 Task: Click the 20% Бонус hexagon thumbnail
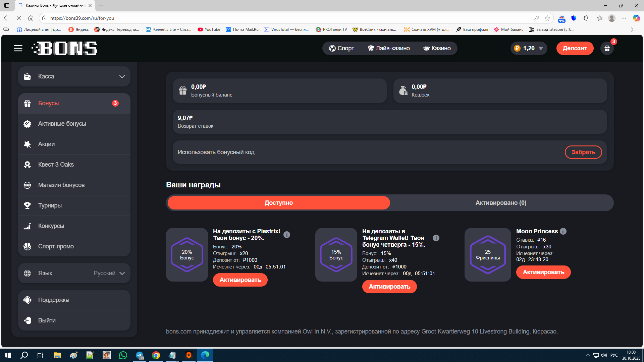pyautogui.click(x=187, y=255)
